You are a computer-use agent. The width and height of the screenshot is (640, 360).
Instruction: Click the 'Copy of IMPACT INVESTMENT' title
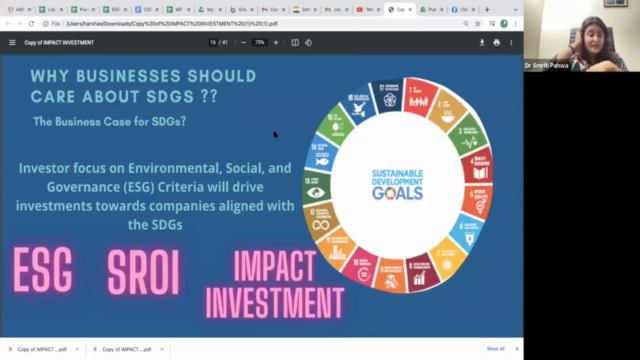coord(59,42)
